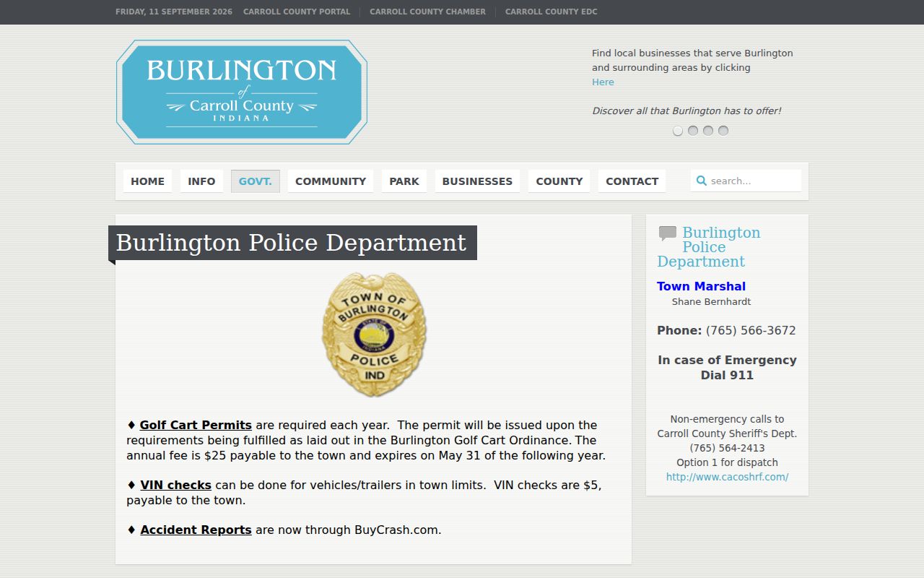This screenshot has width=924, height=578.
Task: Click the VIN checks heading text
Action: [175, 485]
